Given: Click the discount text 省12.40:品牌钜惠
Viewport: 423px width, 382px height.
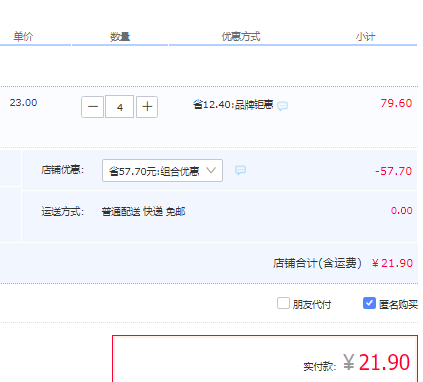Looking at the screenshot, I should tap(233, 105).
